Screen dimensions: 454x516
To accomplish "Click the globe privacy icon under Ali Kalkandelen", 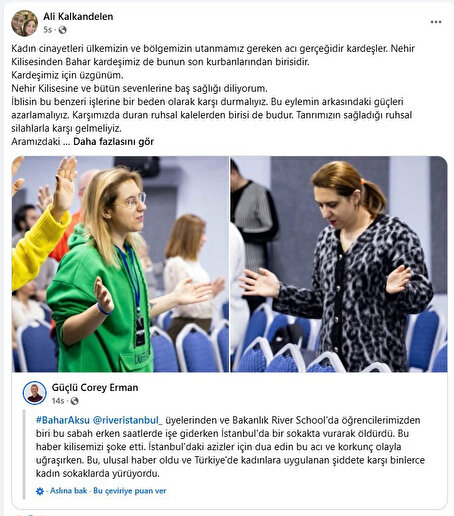I will [62, 30].
